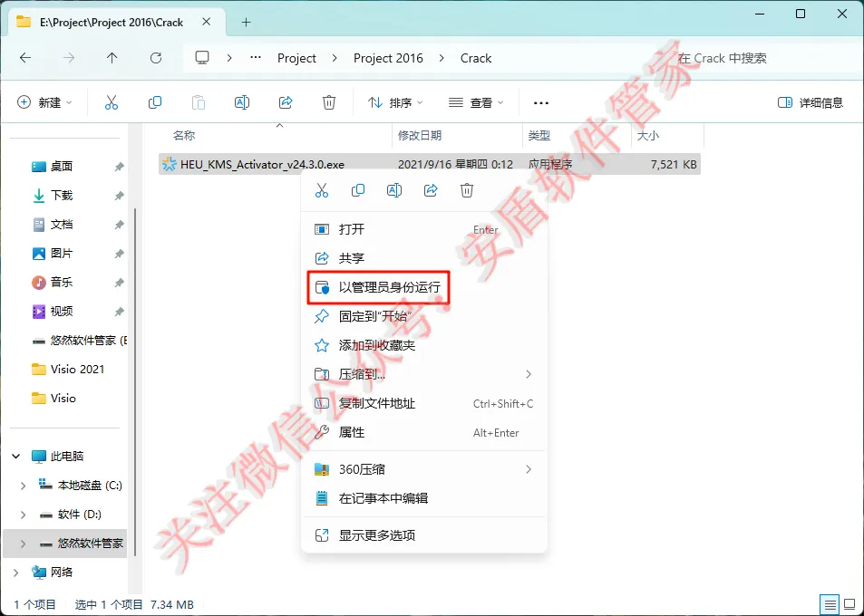Screen dimensions: 864x616
Task: Sort by the 修改日期 column header
Action: coord(457,135)
